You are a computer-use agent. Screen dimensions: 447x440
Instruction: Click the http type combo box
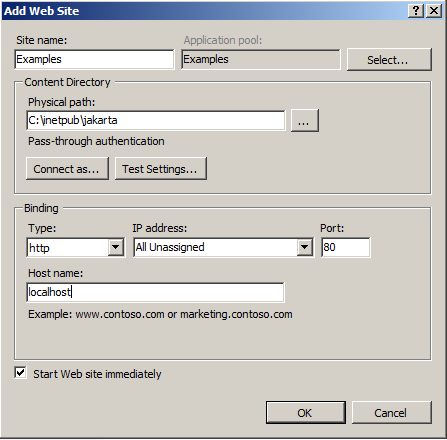click(x=75, y=247)
